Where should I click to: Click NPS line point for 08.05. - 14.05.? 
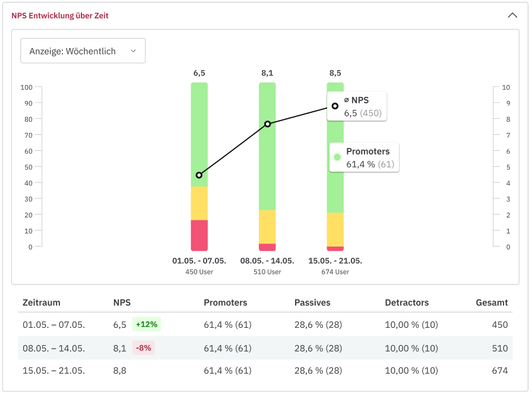point(267,124)
